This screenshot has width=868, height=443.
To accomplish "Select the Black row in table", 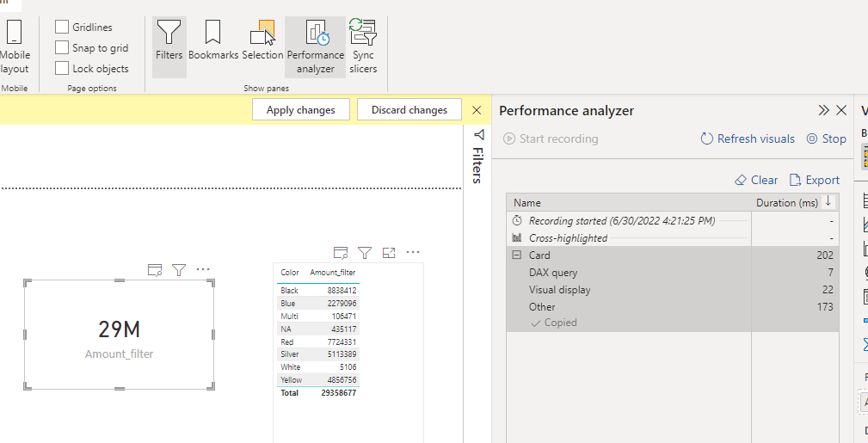I will pyautogui.click(x=318, y=290).
